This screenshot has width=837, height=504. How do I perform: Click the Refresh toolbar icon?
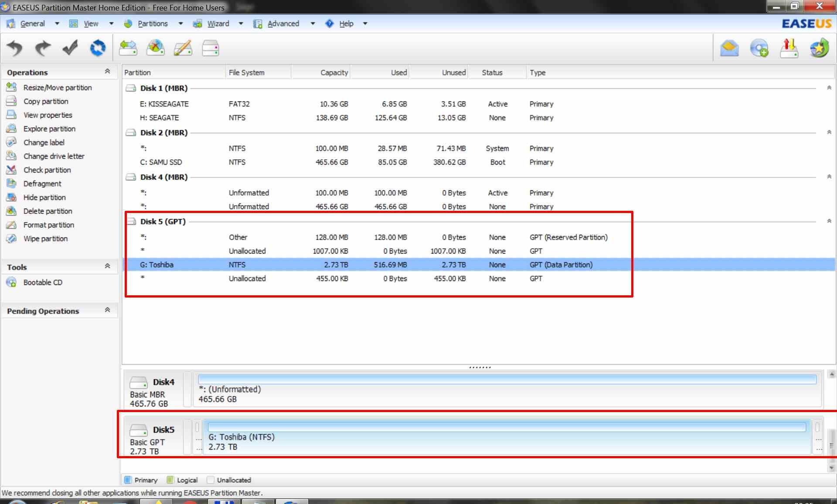(98, 48)
